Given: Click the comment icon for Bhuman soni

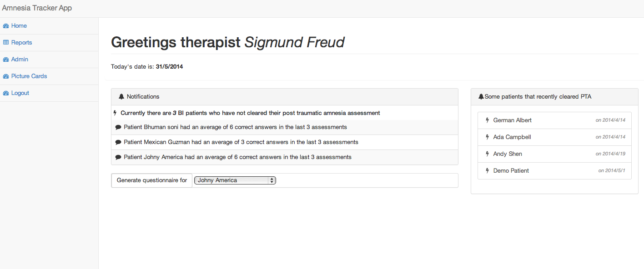Looking at the screenshot, I should pos(118,127).
